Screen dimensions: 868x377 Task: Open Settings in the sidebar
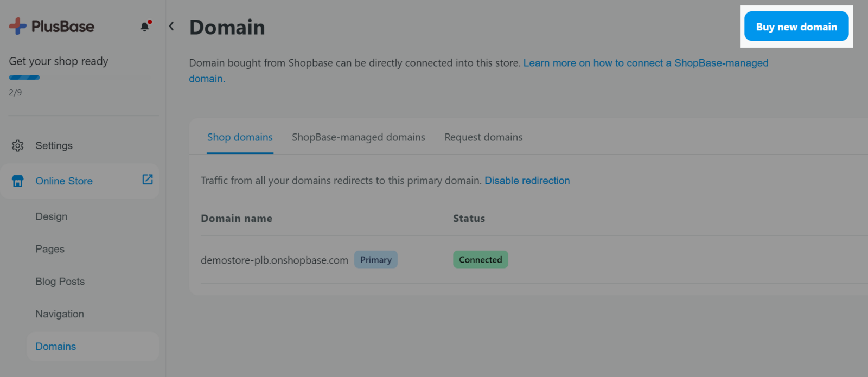click(x=54, y=146)
